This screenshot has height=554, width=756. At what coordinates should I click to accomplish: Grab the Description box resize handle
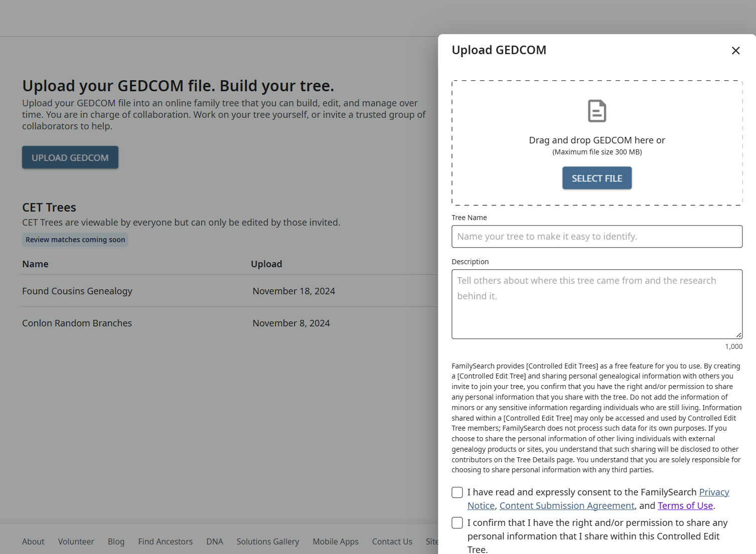coord(738,335)
